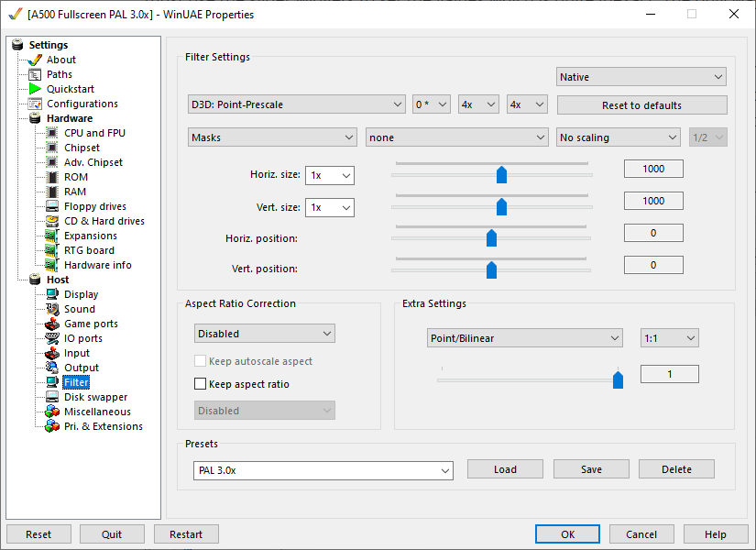
Task: Click the Vert. position slider thumb
Action: [491, 269]
